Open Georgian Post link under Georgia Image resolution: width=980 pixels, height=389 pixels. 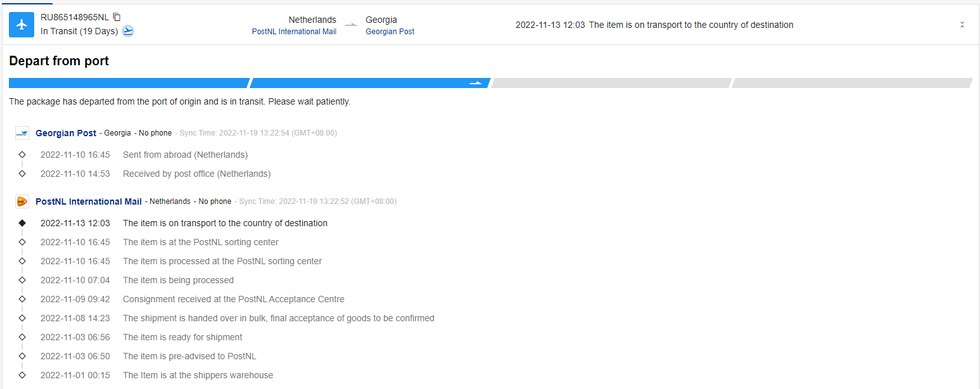(390, 32)
